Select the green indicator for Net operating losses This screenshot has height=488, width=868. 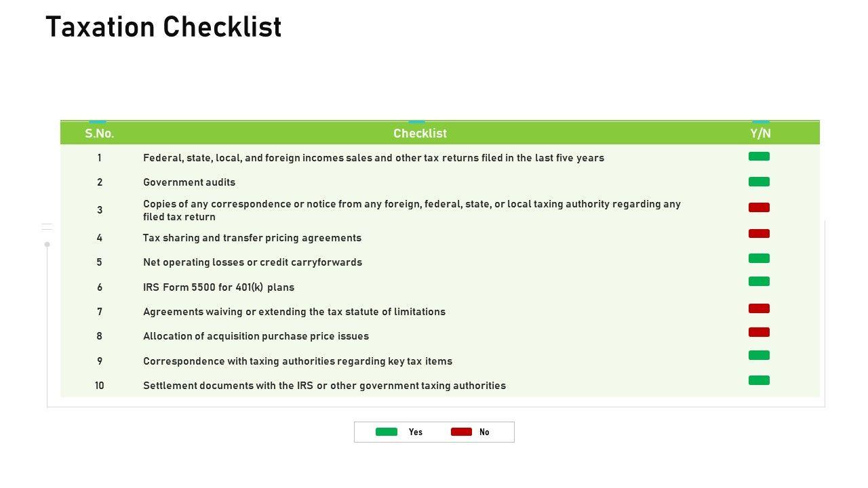pos(759,258)
